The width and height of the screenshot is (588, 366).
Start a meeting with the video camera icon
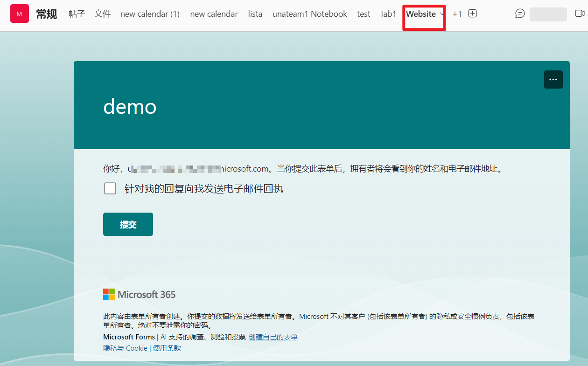pyautogui.click(x=579, y=14)
